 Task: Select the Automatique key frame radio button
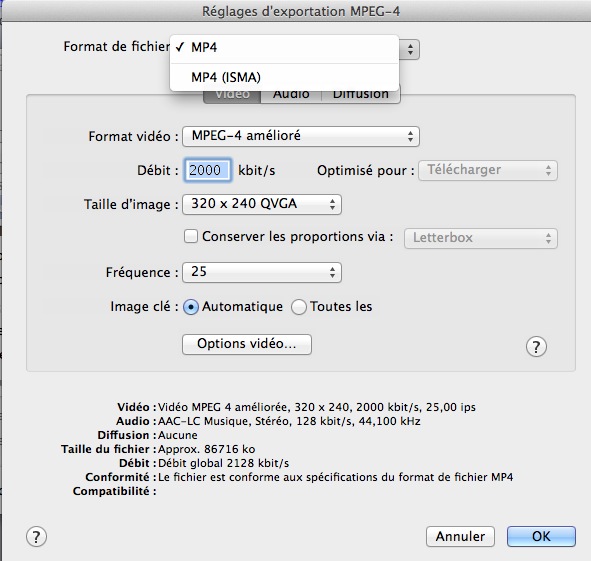pos(191,307)
